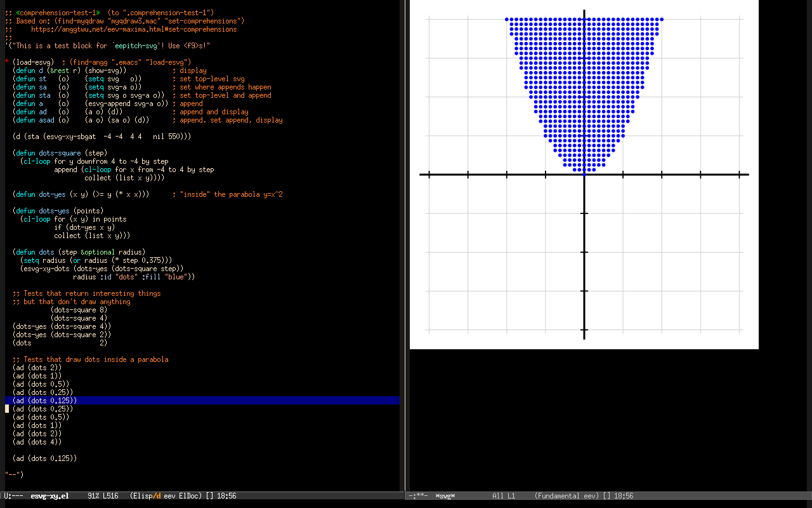Click the 18:56 clock in esvg-xy.el mode line
812x508 pixels.
(x=227, y=496)
